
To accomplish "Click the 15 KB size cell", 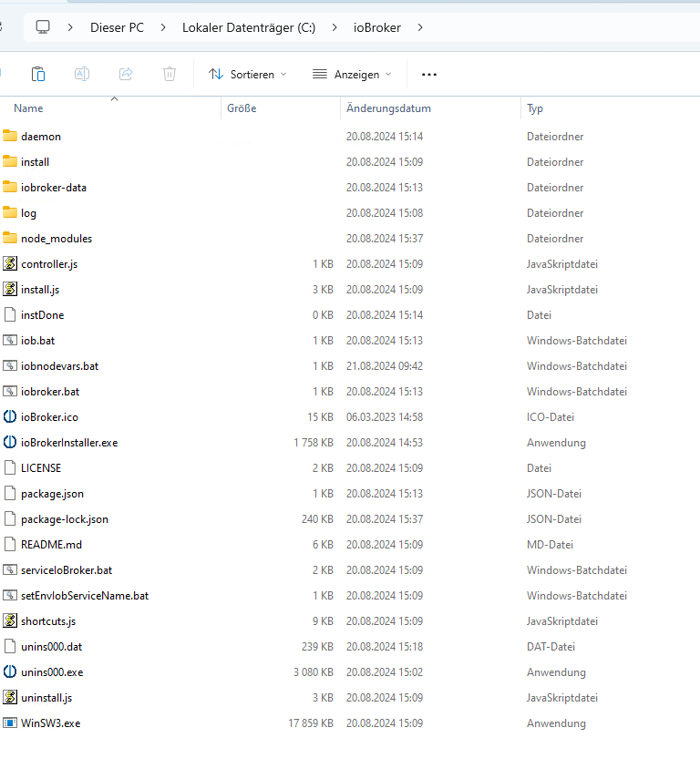I will tap(320, 416).
